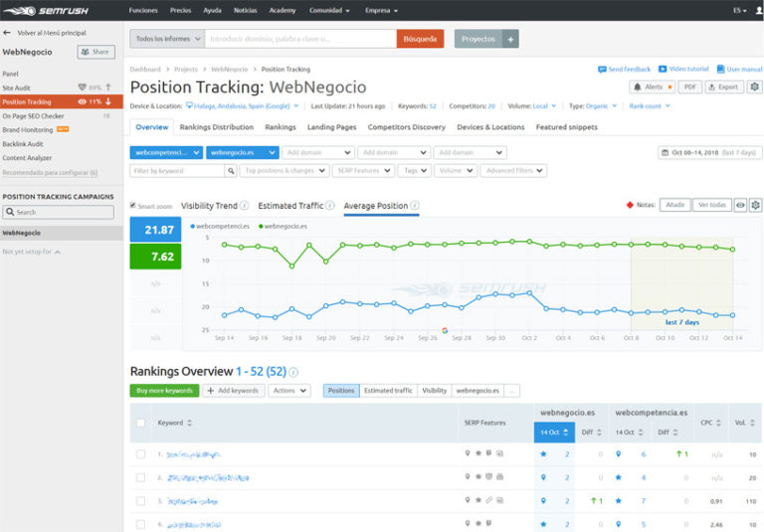
Task: Click the Búsqueda search button
Action: [x=420, y=39]
